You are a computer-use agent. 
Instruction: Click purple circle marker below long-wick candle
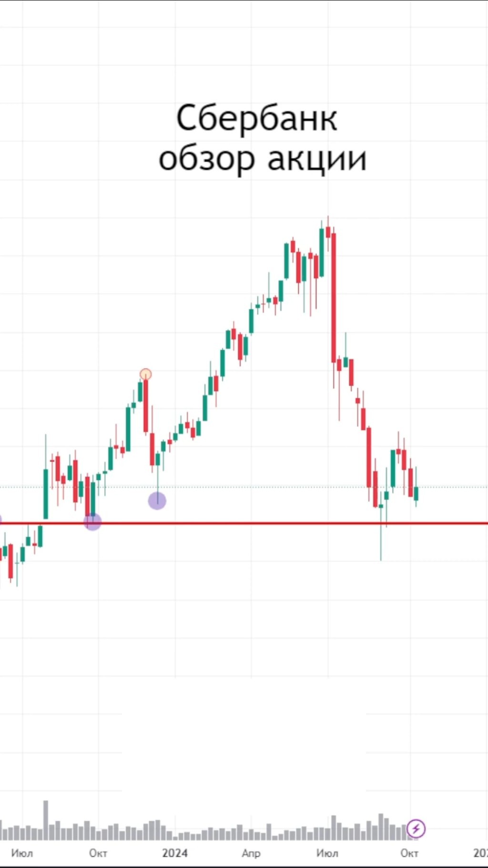click(x=157, y=501)
